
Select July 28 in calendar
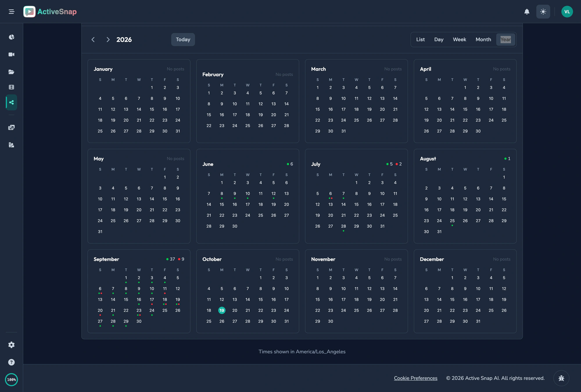click(343, 227)
